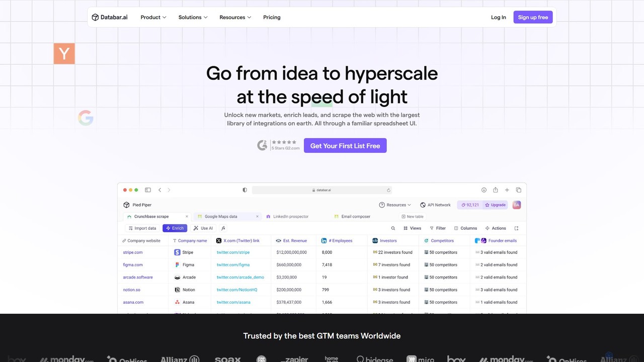Click the # Employees column header
Screen dimensions: 644x362
343,241
